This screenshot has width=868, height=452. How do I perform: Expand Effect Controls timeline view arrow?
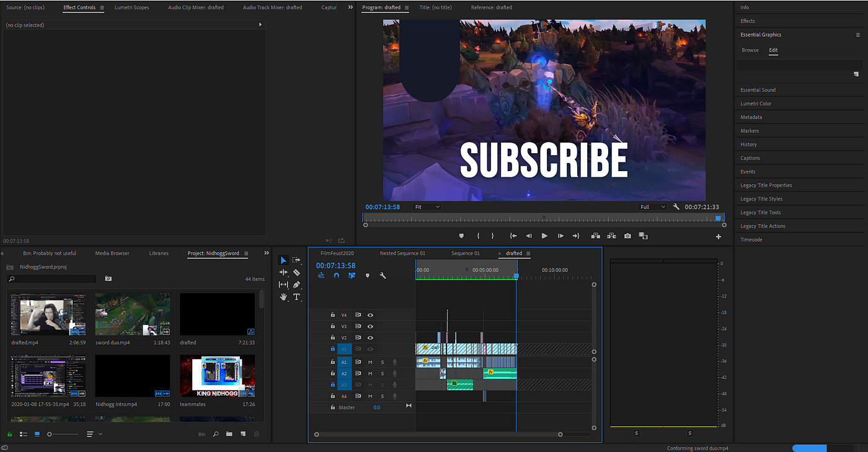[260, 25]
